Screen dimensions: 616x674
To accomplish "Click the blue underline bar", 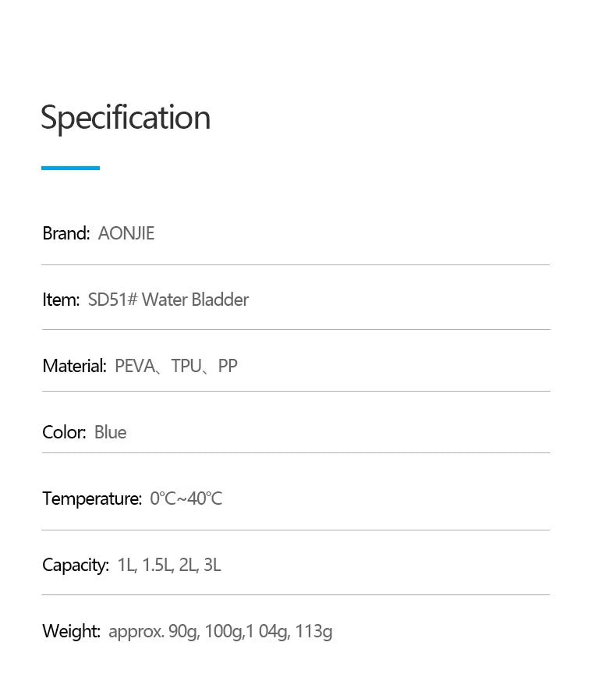I will click(70, 168).
